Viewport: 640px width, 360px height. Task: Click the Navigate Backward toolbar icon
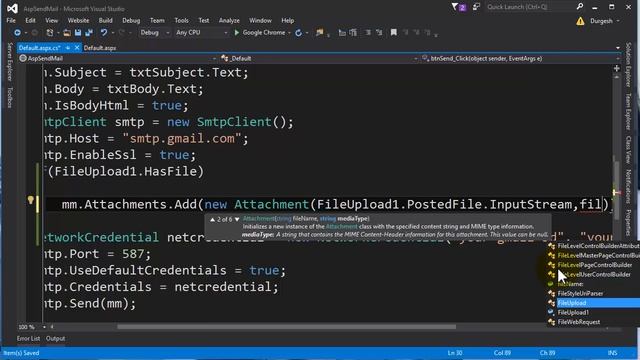(x=17, y=33)
